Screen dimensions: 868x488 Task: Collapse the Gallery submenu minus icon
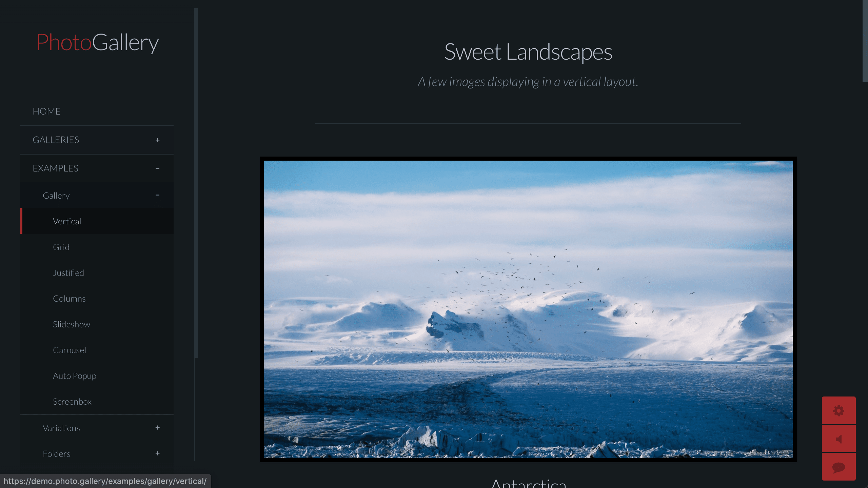point(157,195)
